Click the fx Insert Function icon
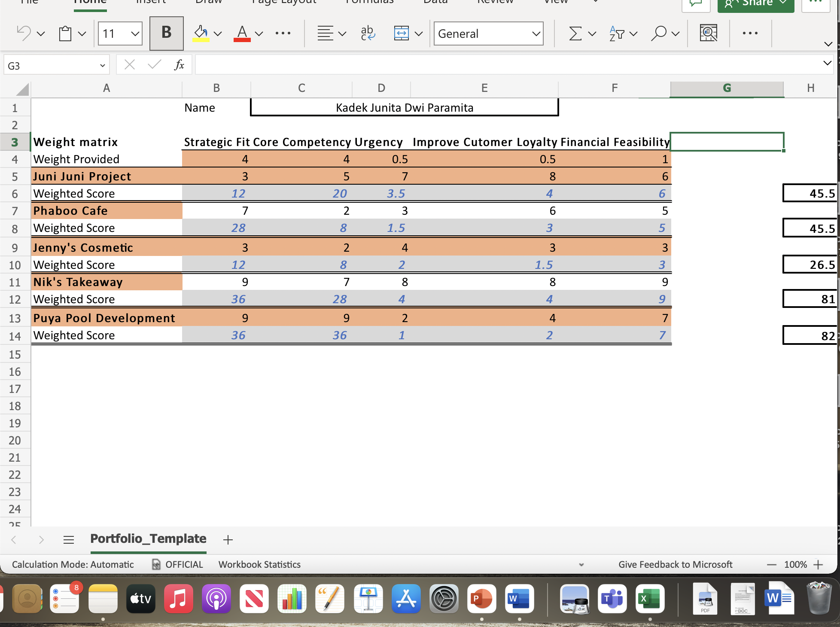 click(179, 64)
